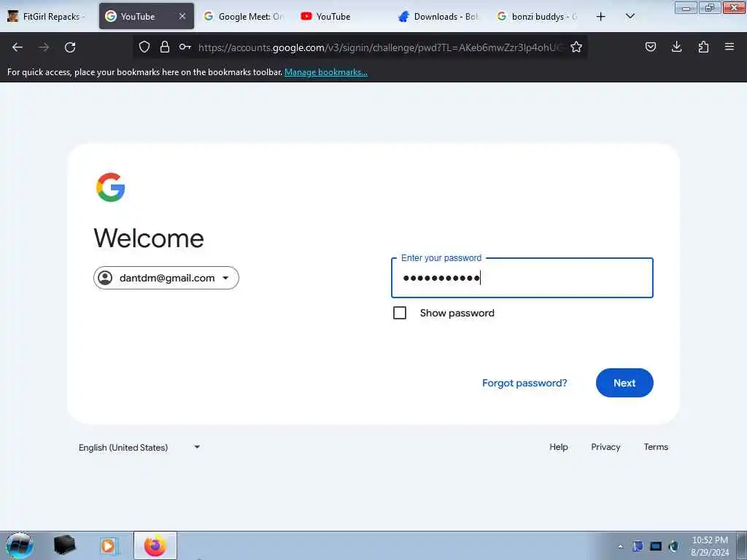
Task: Open a new tab with the plus button
Action: coord(601,17)
